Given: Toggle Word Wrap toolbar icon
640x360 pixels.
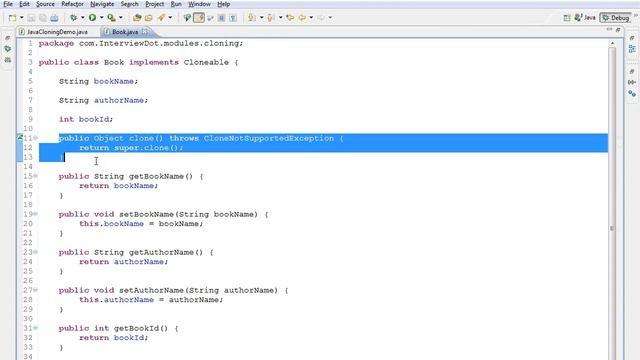Looking at the screenshot, I should [x=210, y=18].
